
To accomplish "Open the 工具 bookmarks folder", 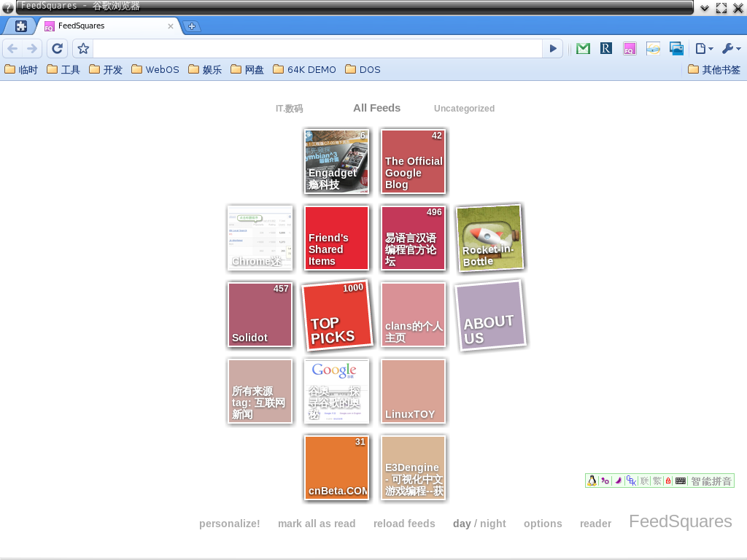I will (63, 70).
